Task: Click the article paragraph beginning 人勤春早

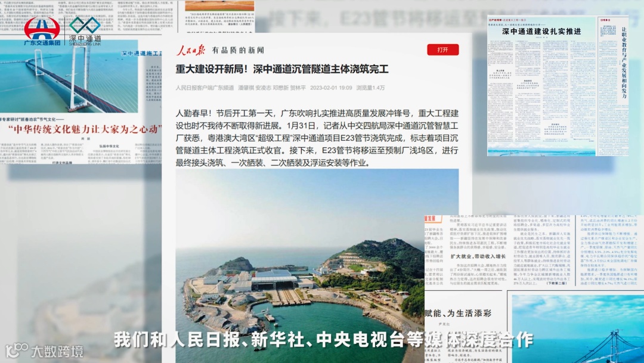Action: click(x=317, y=138)
